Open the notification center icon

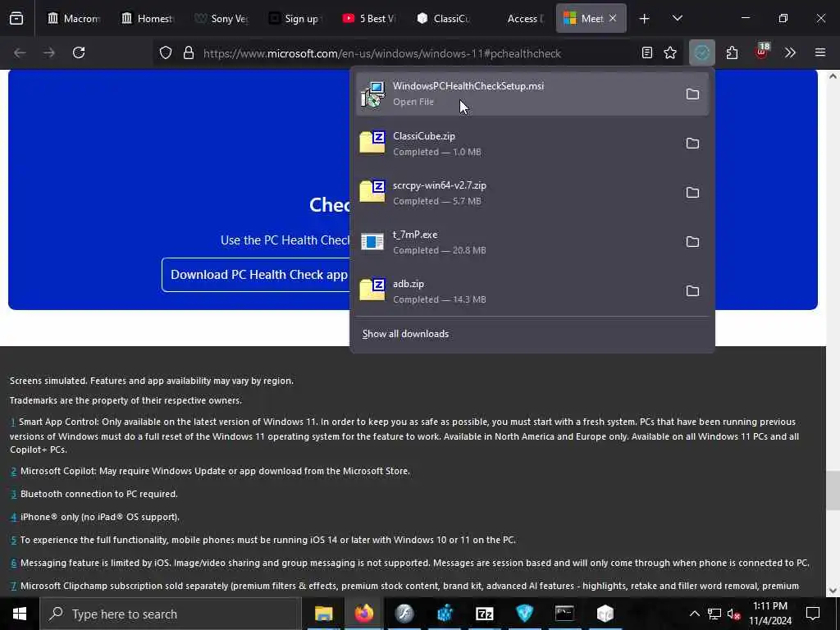(813, 614)
